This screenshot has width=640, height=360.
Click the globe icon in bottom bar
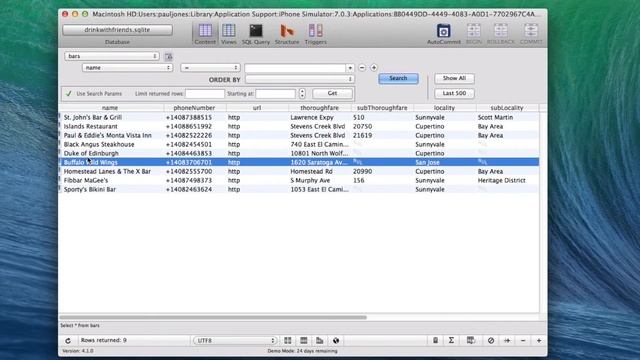point(336,340)
